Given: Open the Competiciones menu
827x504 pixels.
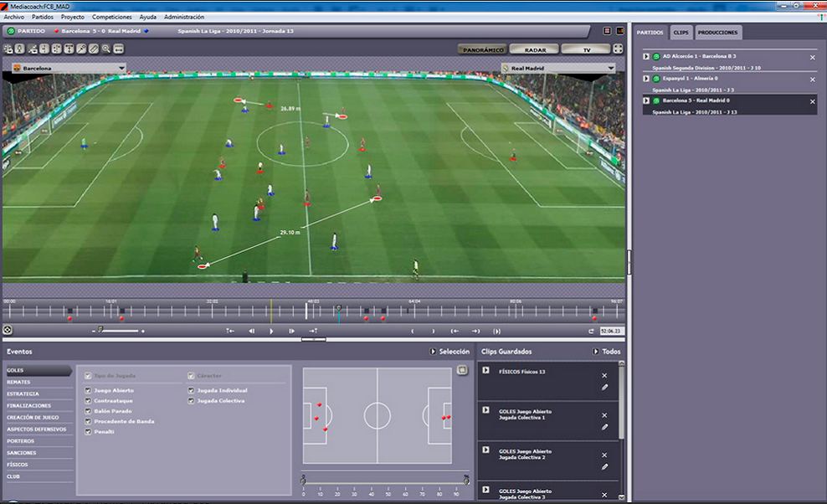Looking at the screenshot, I should click(111, 17).
